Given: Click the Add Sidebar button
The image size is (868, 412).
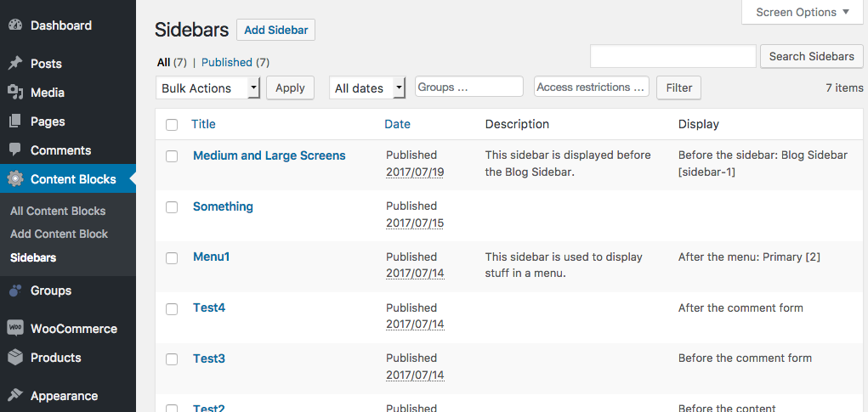Looking at the screenshot, I should [x=275, y=30].
